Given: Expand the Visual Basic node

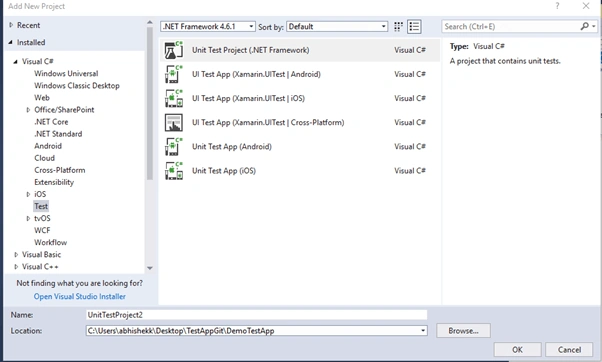Looking at the screenshot, I should pos(16,255).
